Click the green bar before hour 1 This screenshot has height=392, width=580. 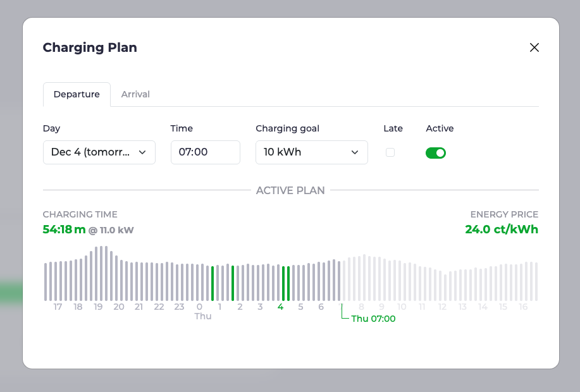coord(213,283)
